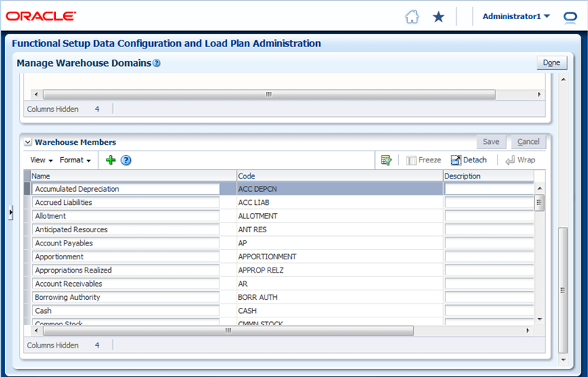Click members table scroll down arrow
Viewport: 588px width, 377px height.
[539, 320]
